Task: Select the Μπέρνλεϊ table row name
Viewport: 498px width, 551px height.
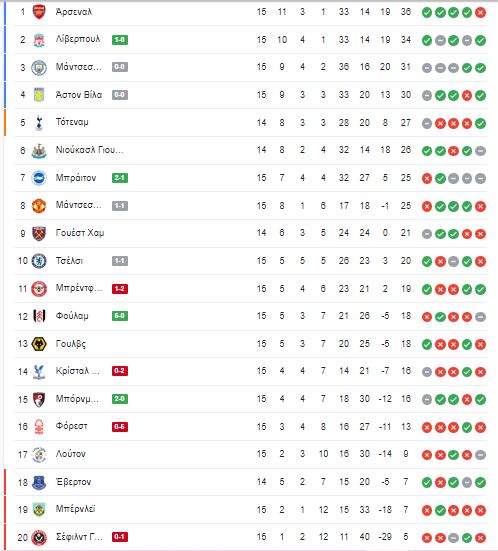Action: 75,509
